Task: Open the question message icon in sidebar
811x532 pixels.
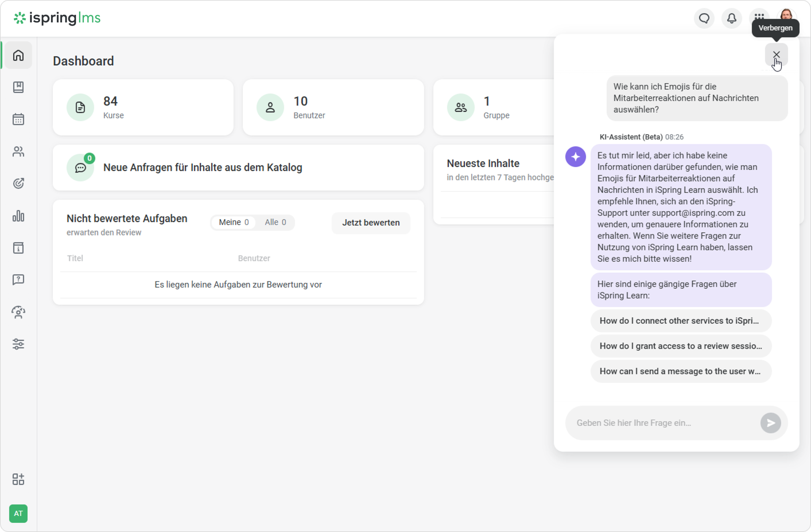Action: [x=18, y=280]
